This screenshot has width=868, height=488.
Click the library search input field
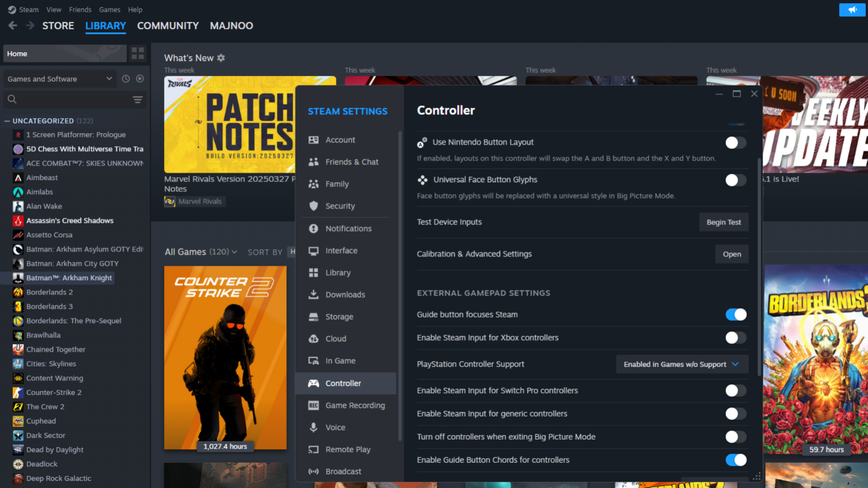pyautogui.click(x=75, y=99)
